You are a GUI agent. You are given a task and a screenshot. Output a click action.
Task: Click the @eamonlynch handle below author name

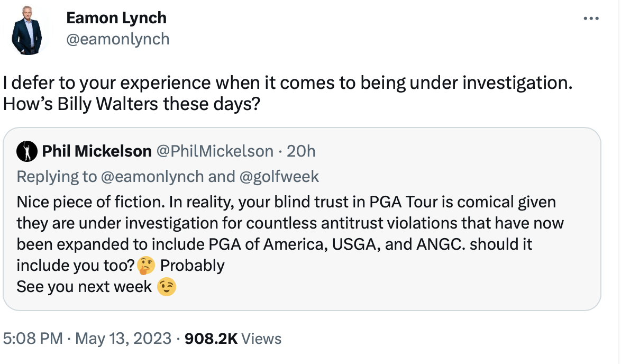[x=117, y=39]
